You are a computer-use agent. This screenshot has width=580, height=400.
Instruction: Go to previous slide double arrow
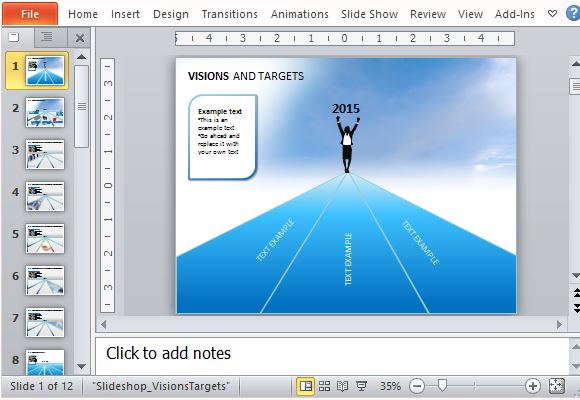[576, 294]
